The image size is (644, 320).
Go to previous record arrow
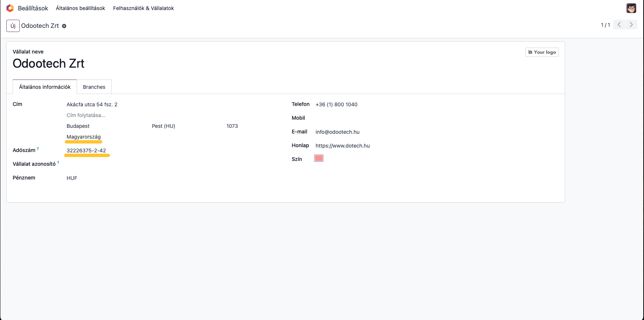(619, 25)
